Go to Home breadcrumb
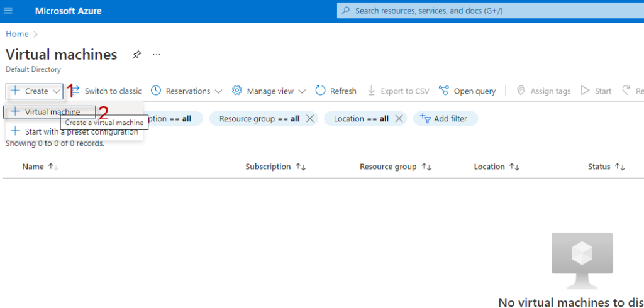Screen dimensions: 644x308 point(17,34)
